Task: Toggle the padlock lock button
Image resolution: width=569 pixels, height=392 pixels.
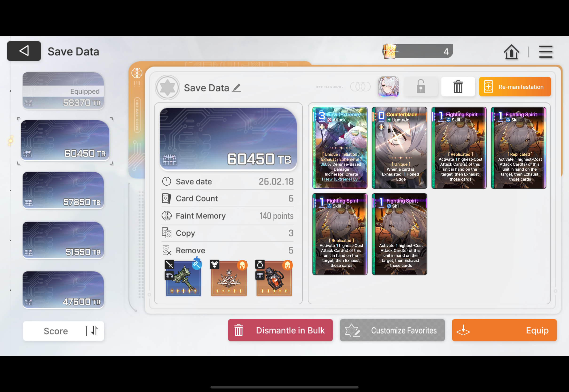Action: [x=421, y=87]
